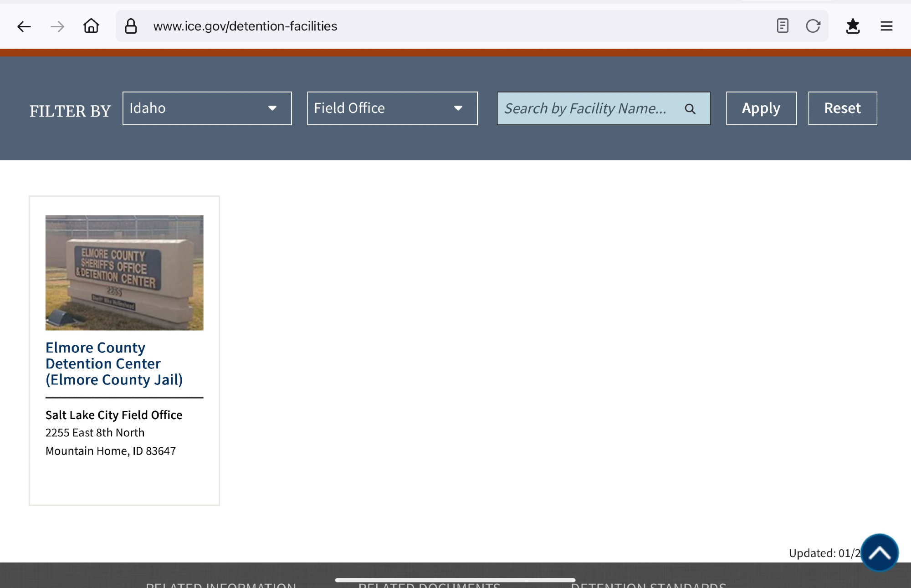Focus the Search by Facility Name field
The image size is (911, 588).
point(588,108)
